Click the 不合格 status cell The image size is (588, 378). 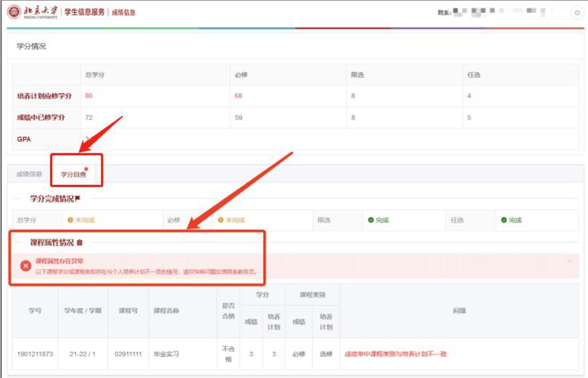pyautogui.click(x=228, y=354)
